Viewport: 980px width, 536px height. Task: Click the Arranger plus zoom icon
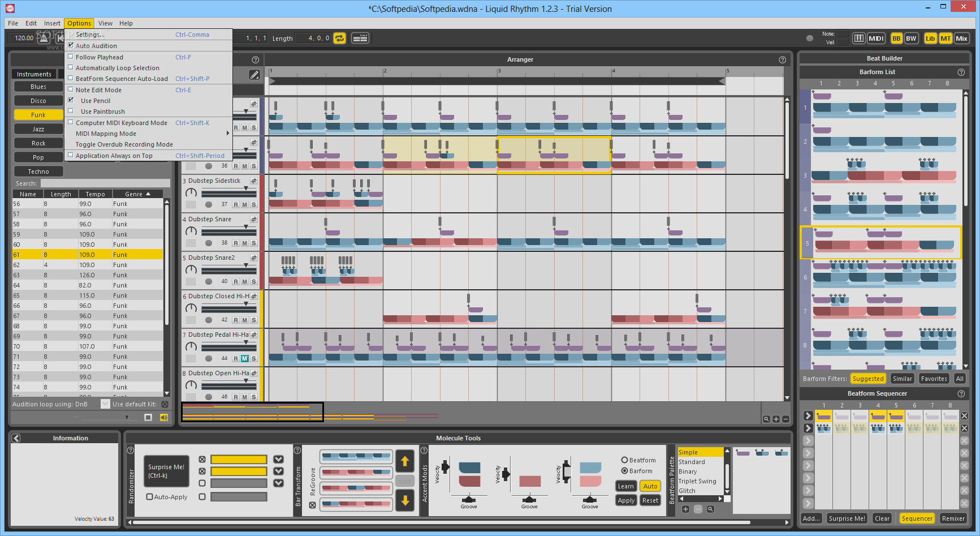tap(776, 419)
